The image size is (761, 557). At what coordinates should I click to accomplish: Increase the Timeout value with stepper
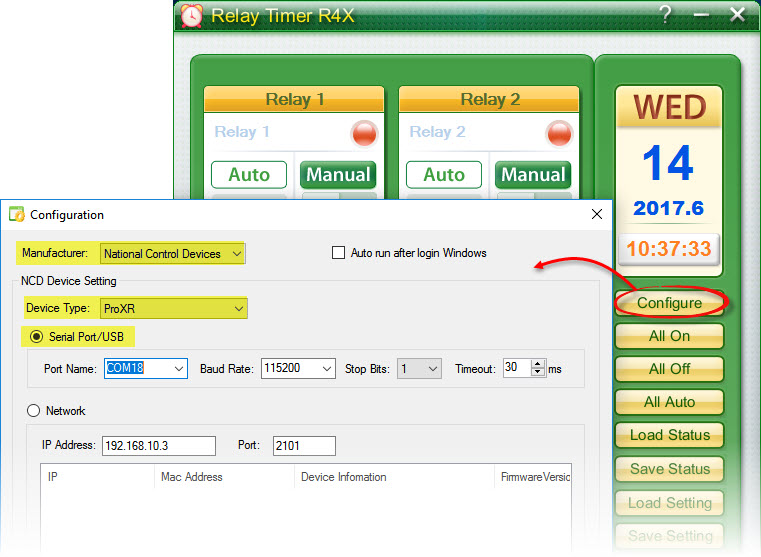tap(540, 364)
